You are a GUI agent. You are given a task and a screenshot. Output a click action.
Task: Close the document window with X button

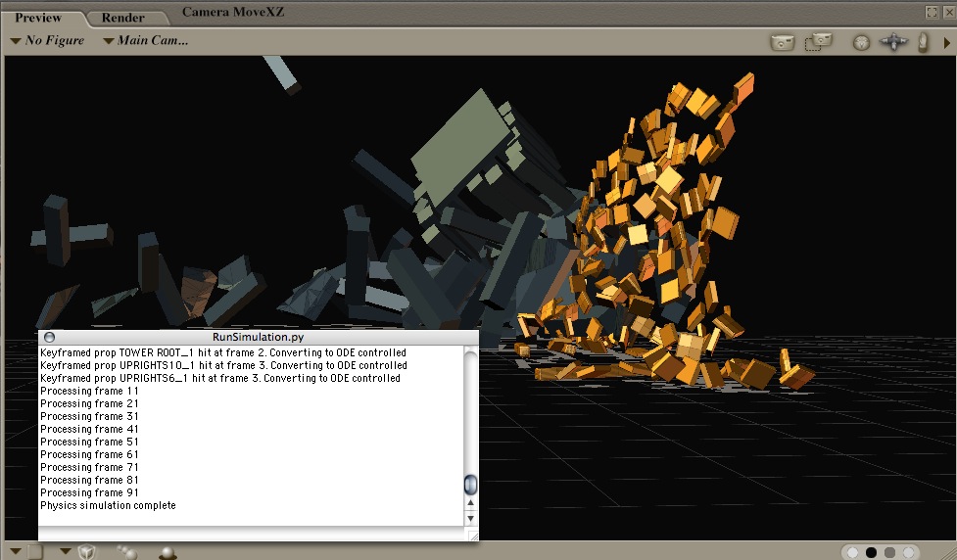click(950, 12)
